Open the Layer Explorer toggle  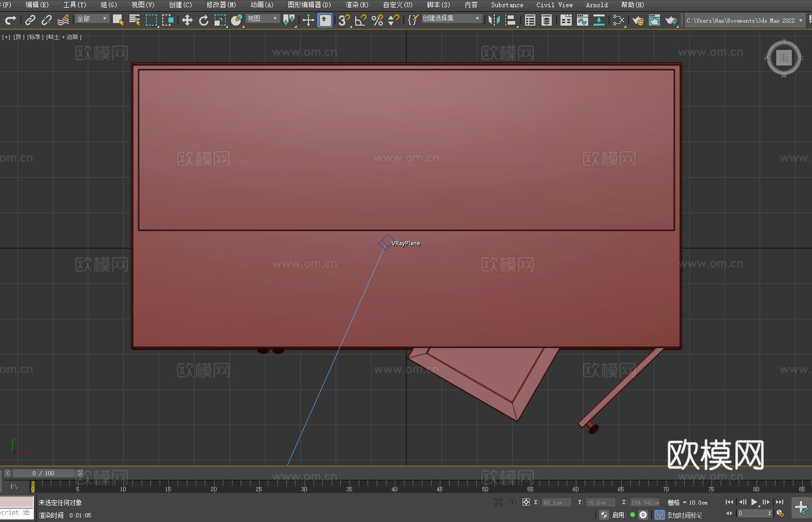click(x=547, y=20)
